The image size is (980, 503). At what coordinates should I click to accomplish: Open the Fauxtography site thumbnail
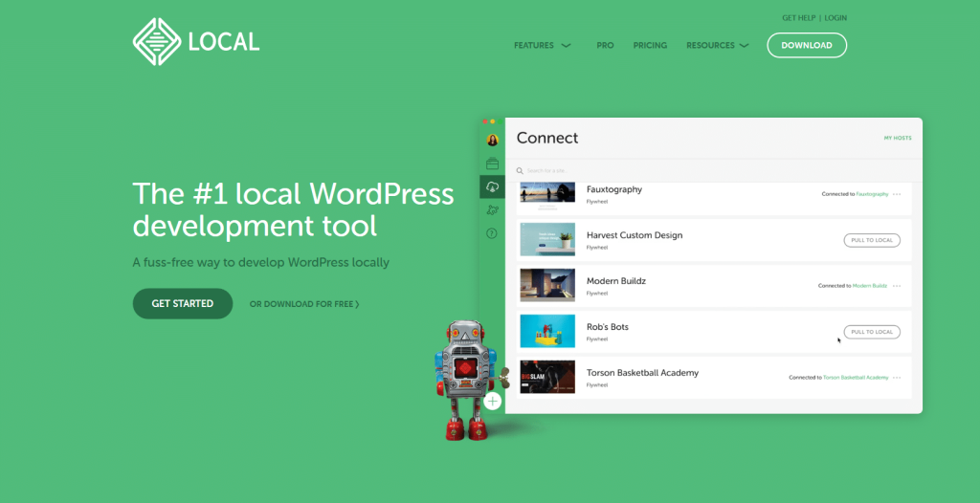point(547,192)
